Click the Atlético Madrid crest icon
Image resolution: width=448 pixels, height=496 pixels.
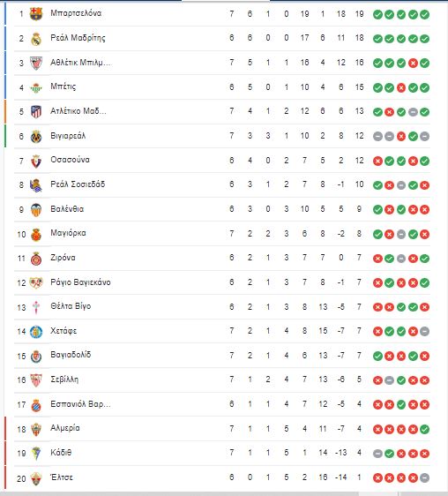click(x=36, y=112)
